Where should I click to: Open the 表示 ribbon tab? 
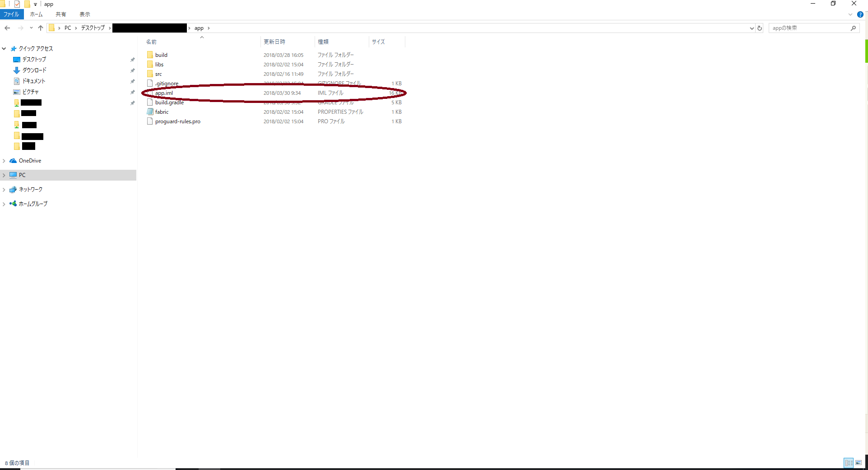pos(85,14)
